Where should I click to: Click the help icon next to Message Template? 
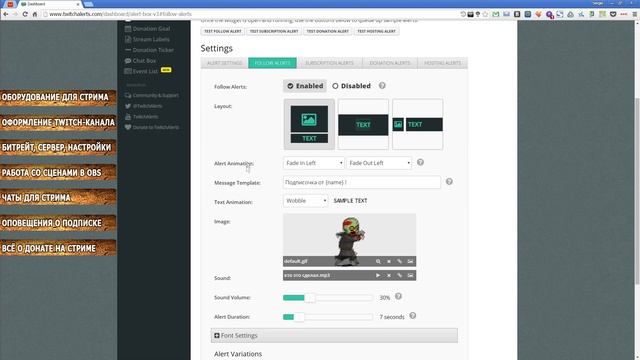(449, 182)
